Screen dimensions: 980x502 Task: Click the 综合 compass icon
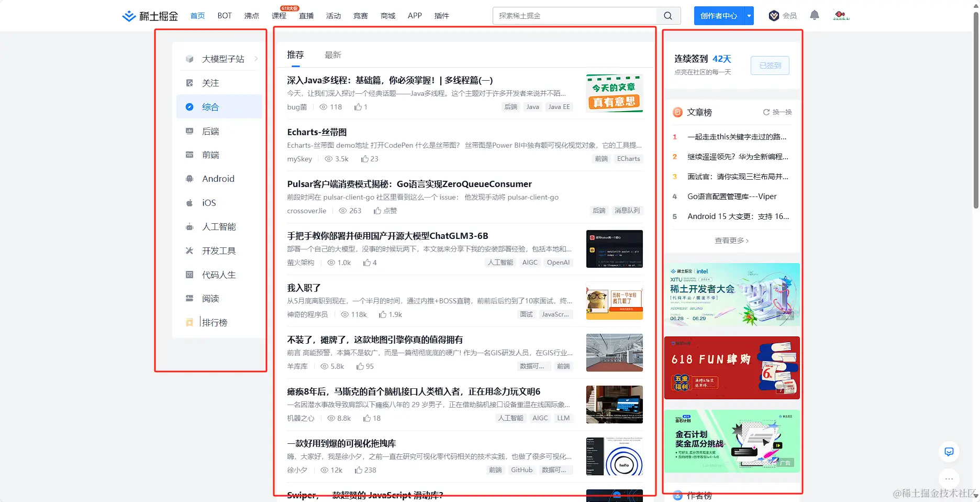tap(190, 107)
